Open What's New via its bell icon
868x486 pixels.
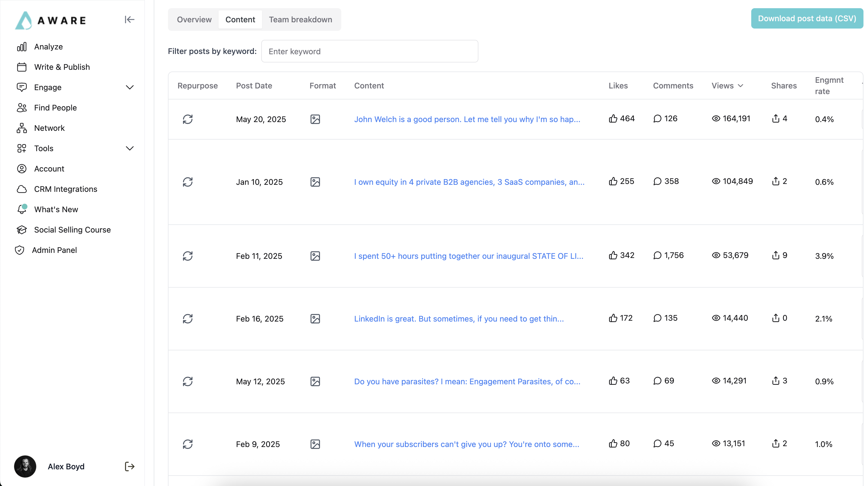[x=21, y=209]
